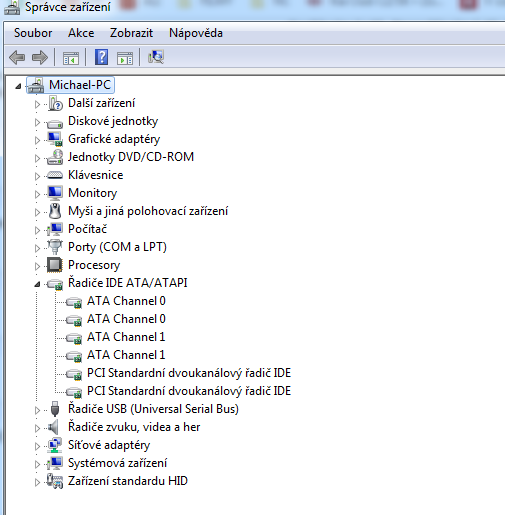Select Řadiče USB (Universal Serial Bus) label
Viewport: 505px width, 515px height.
coord(153,409)
